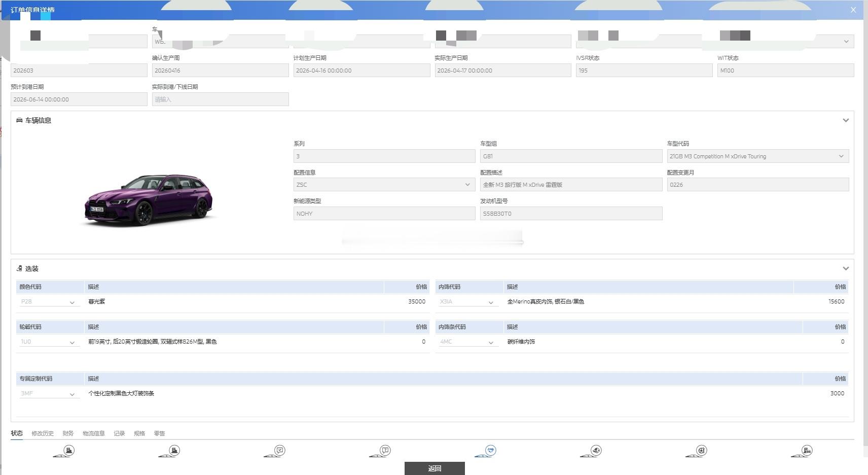
Task: Click the 个性化定制黑色大灯装饰条 description
Action: point(121,393)
